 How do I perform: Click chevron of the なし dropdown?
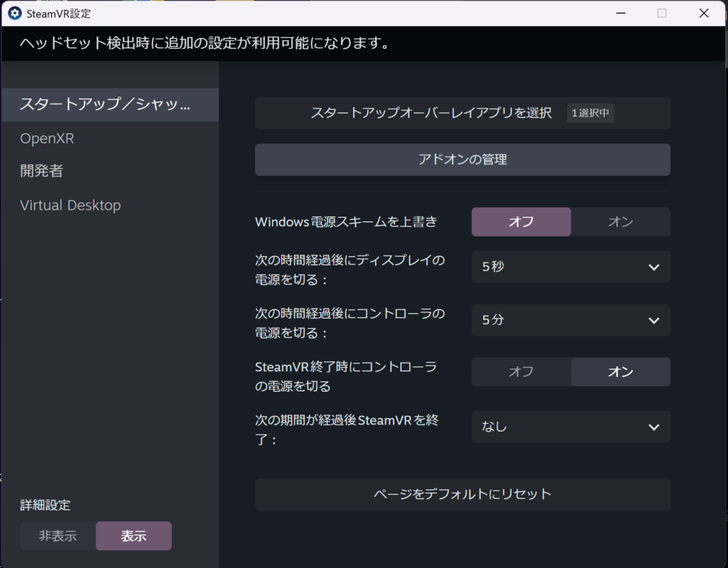pyautogui.click(x=653, y=427)
